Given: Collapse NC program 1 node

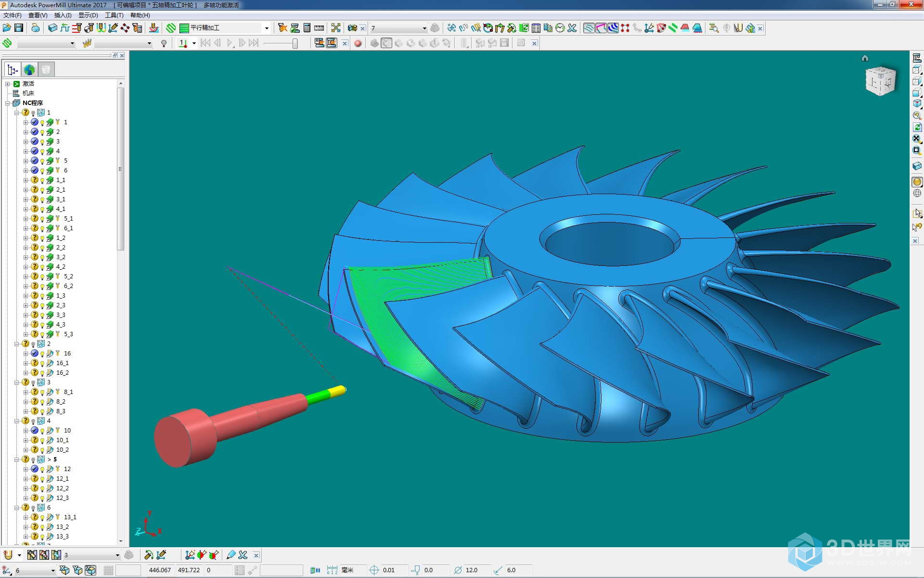Looking at the screenshot, I should coord(16,113).
